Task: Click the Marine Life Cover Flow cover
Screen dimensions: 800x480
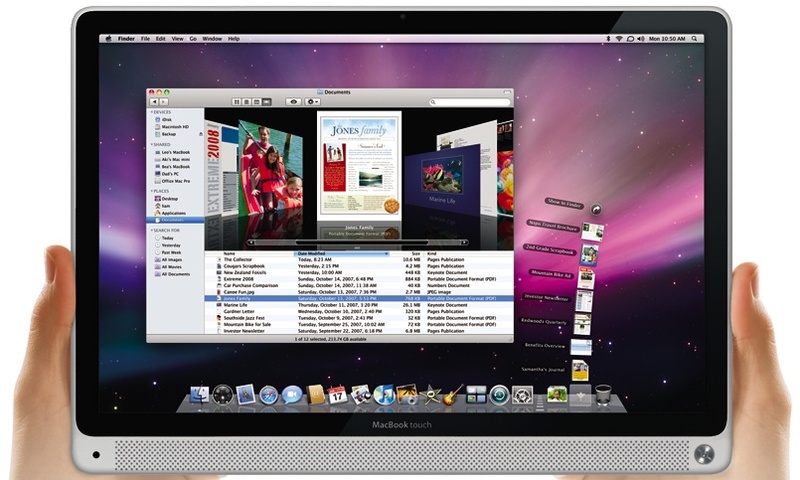Action: tap(442, 179)
